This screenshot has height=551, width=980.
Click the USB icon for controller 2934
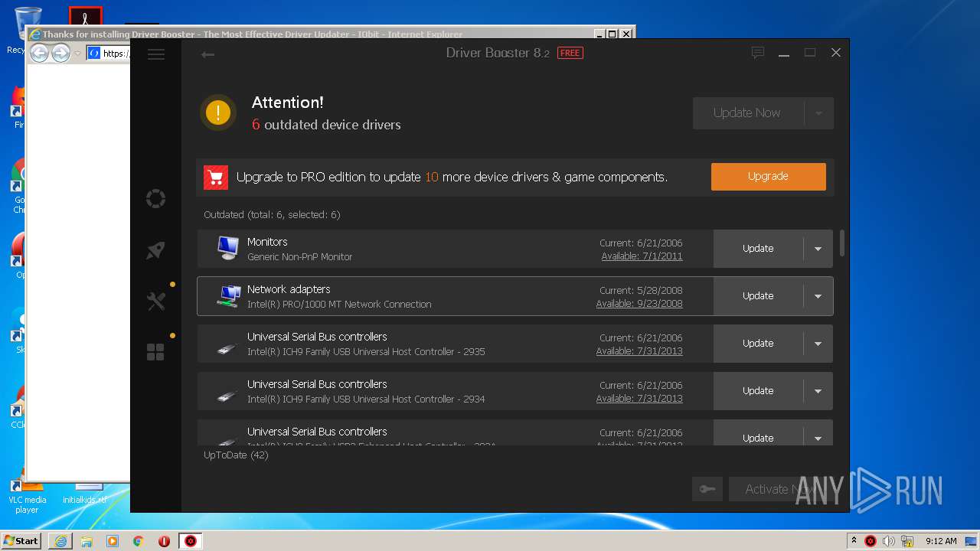[226, 396]
